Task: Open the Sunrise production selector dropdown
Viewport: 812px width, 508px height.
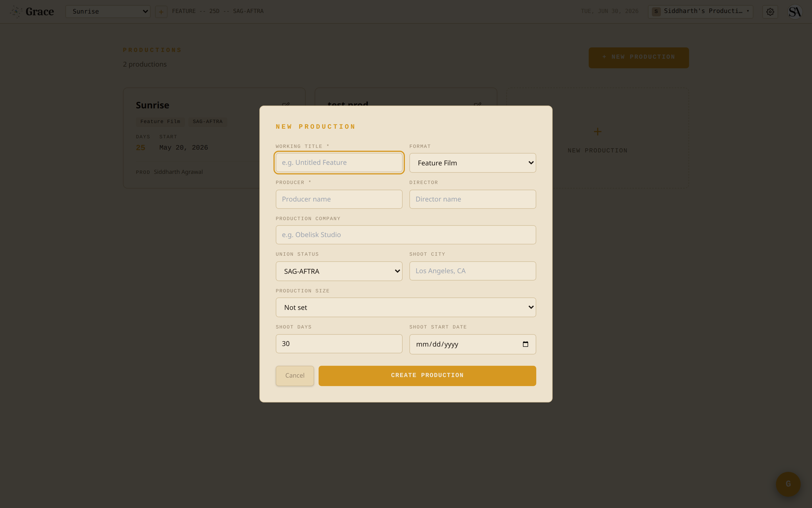Action: click(108, 11)
